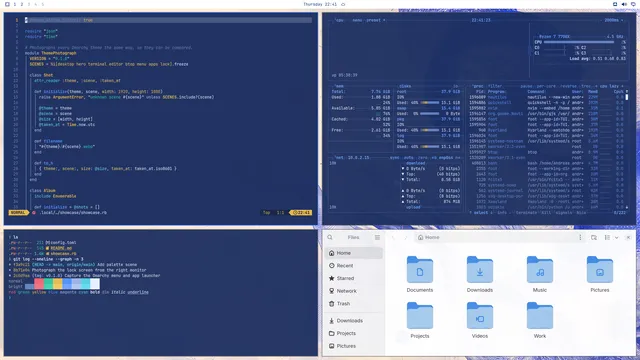640x360 pixels.
Task: Toggle tree view in btop proc box
Action: point(586,86)
